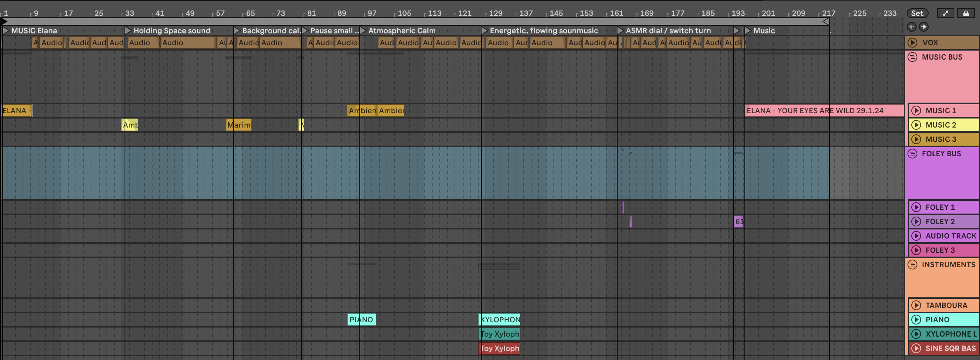
Task: Unfold the PIANO track
Action: coord(916,320)
